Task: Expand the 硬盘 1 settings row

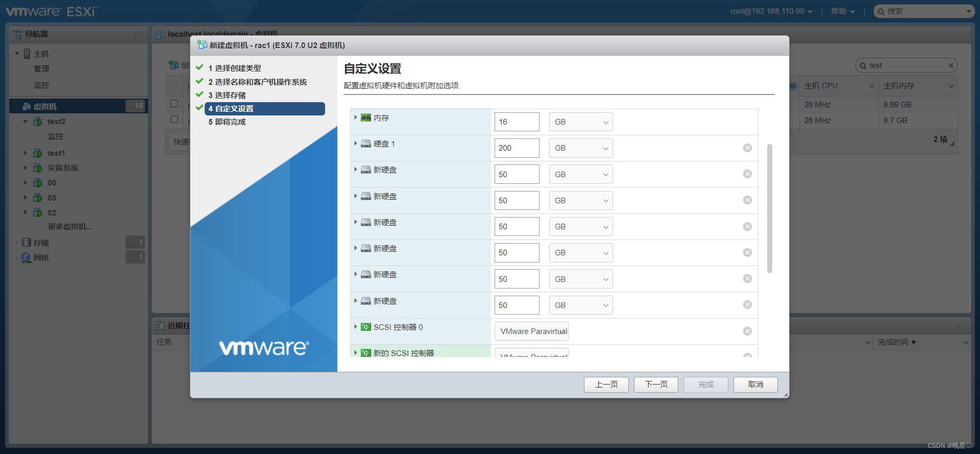Action: point(356,144)
